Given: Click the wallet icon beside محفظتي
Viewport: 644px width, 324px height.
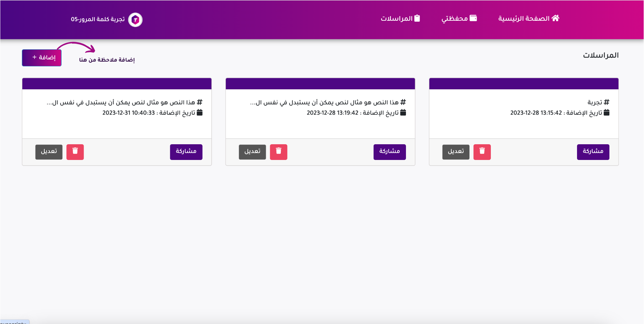Looking at the screenshot, I should click(473, 18).
